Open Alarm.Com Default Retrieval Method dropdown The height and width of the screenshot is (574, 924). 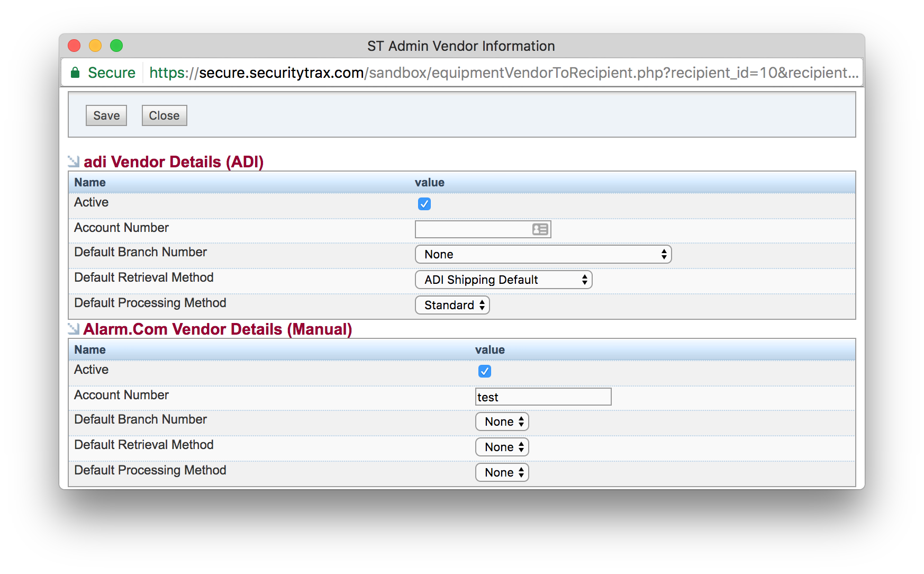(x=502, y=447)
